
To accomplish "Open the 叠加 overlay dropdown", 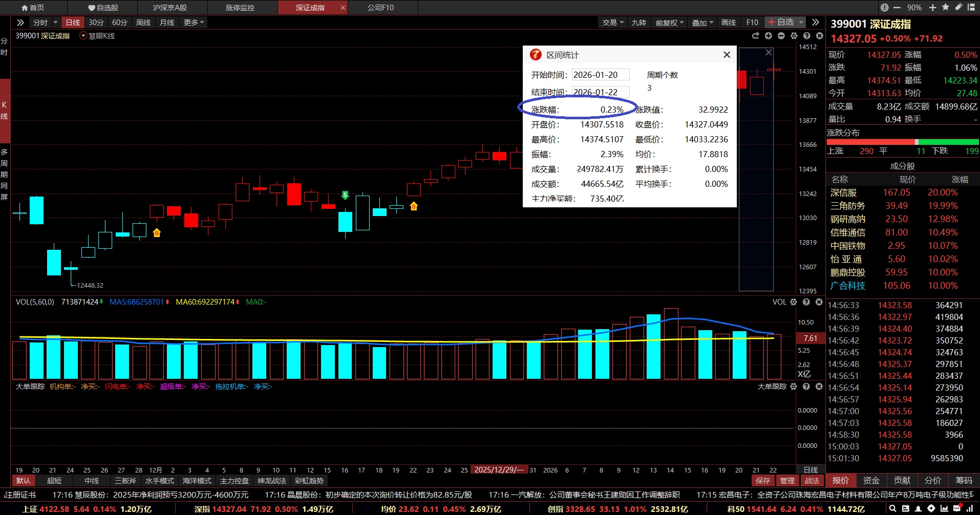I will point(702,23).
